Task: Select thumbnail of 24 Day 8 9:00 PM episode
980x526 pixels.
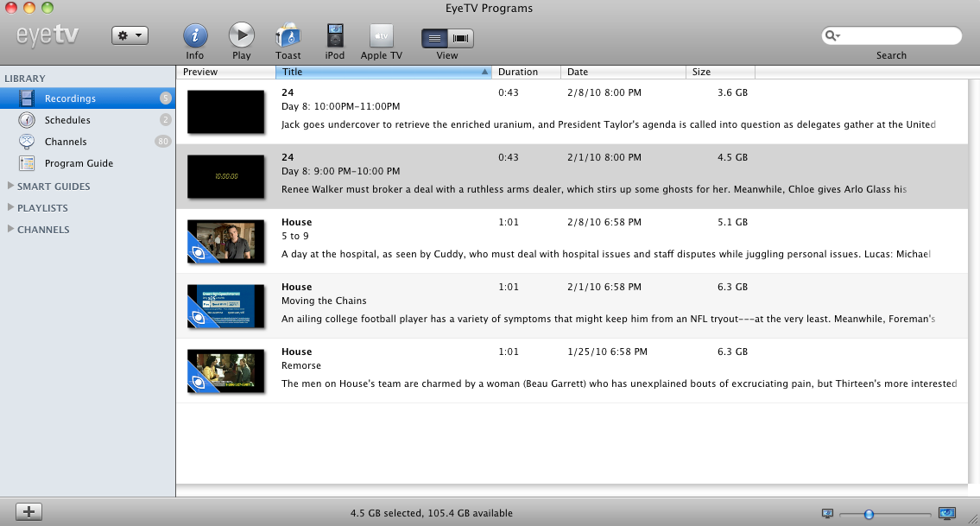Action: pyautogui.click(x=225, y=176)
